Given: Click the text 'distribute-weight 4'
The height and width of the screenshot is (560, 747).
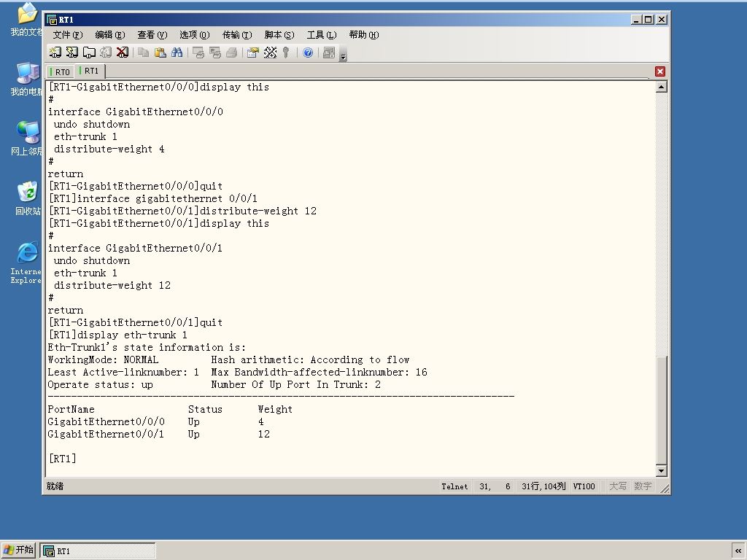Looking at the screenshot, I should tap(109, 149).
